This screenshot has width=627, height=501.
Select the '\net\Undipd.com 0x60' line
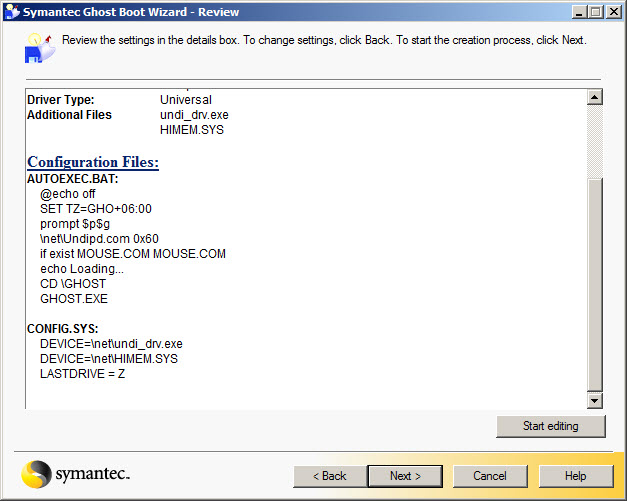click(x=99, y=239)
